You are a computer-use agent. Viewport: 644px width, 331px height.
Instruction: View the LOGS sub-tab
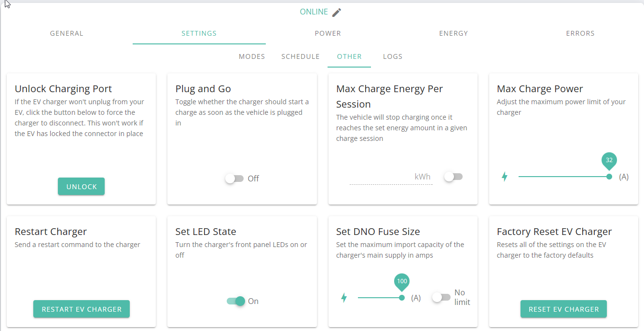click(x=393, y=56)
